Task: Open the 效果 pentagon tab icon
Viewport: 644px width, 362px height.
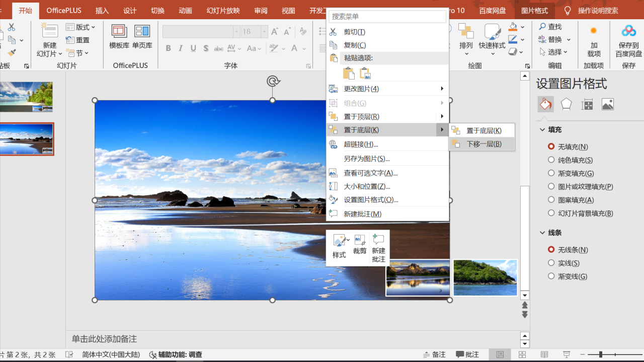Action: pos(567,104)
